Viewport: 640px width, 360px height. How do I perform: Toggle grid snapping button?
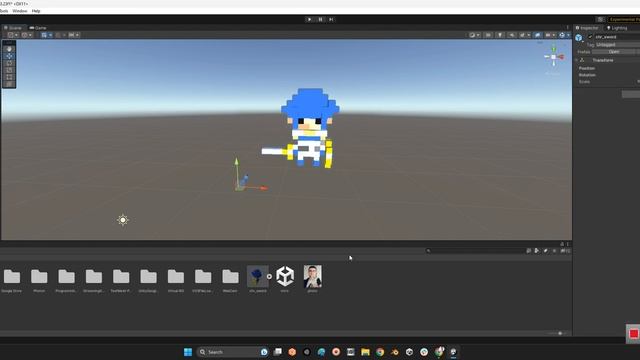44,35
